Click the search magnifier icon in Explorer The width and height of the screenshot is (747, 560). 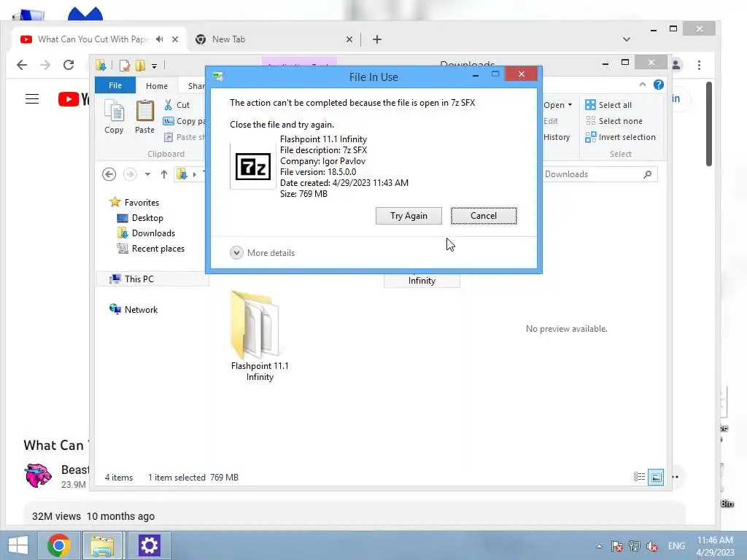(648, 174)
